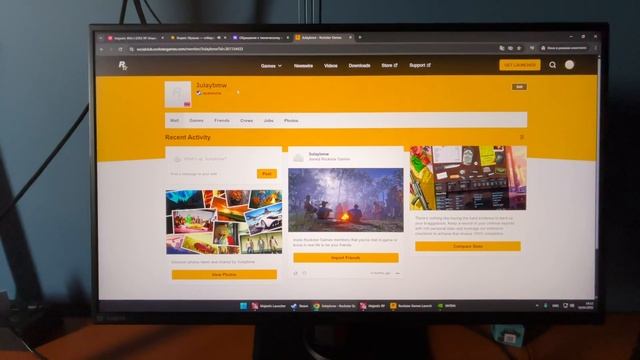Go back with the browser back arrow
640x360 pixels.
(102, 49)
